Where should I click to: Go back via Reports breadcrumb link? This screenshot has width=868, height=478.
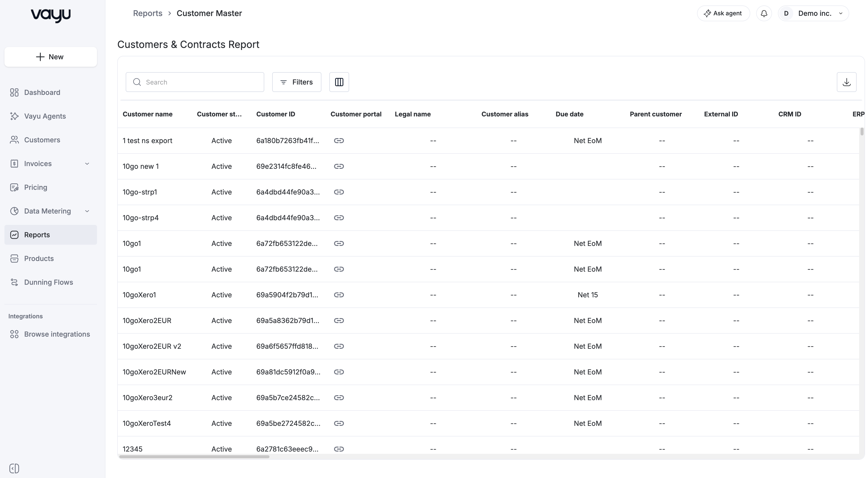(147, 13)
